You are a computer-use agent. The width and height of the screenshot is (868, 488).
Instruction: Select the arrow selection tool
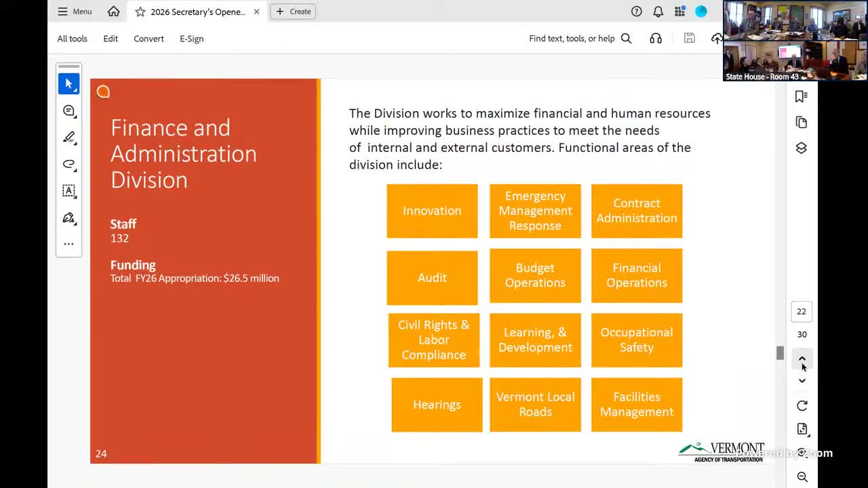coord(68,84)
